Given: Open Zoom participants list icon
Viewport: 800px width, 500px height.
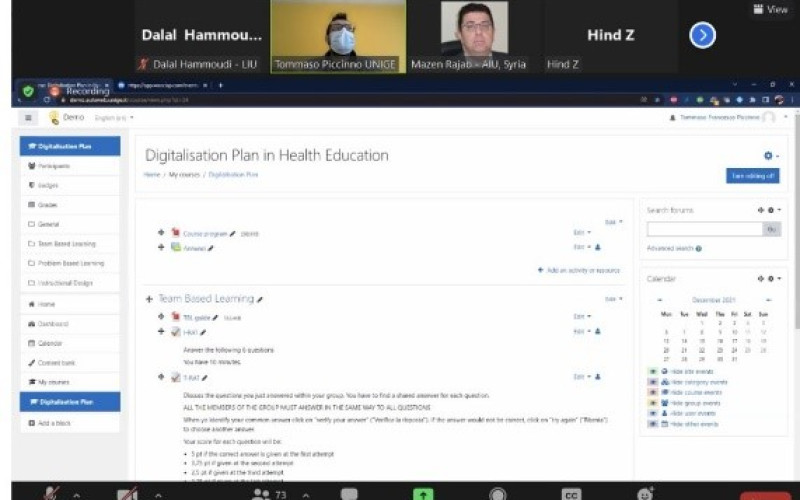Looking at the screenshot, I should 261,494.
